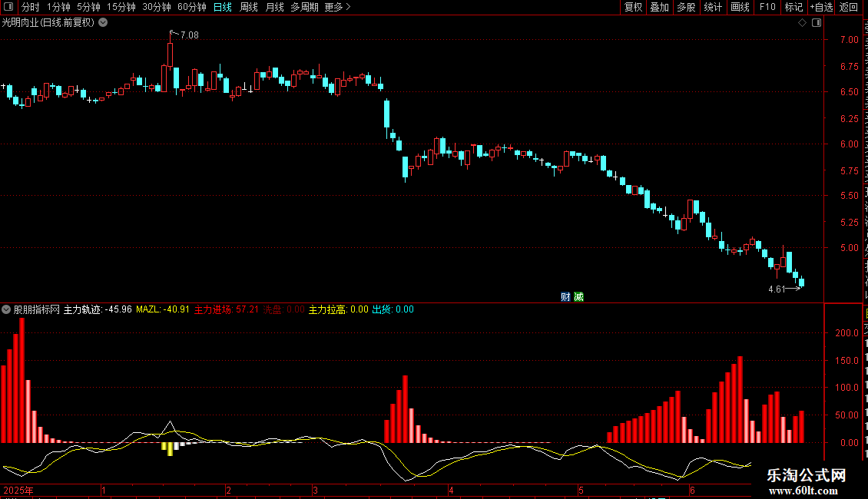Click the 主力轨迹: -45.96 indicator value
Screen dimensions: 868x499
coord(98,309)
